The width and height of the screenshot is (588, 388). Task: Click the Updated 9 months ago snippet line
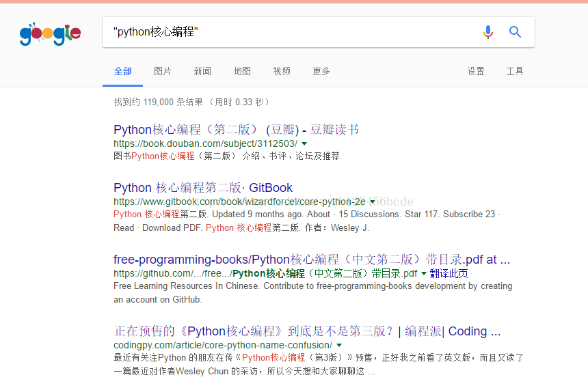(307, 214)
